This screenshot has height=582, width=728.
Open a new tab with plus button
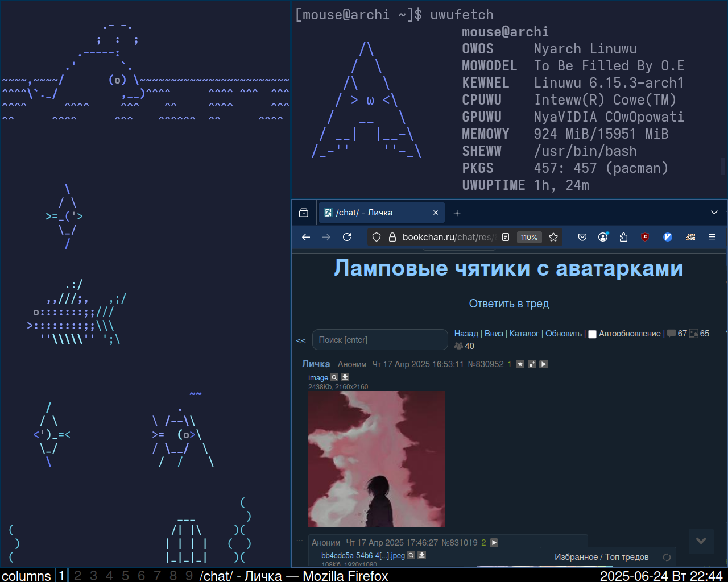click(x=457, y=213)
